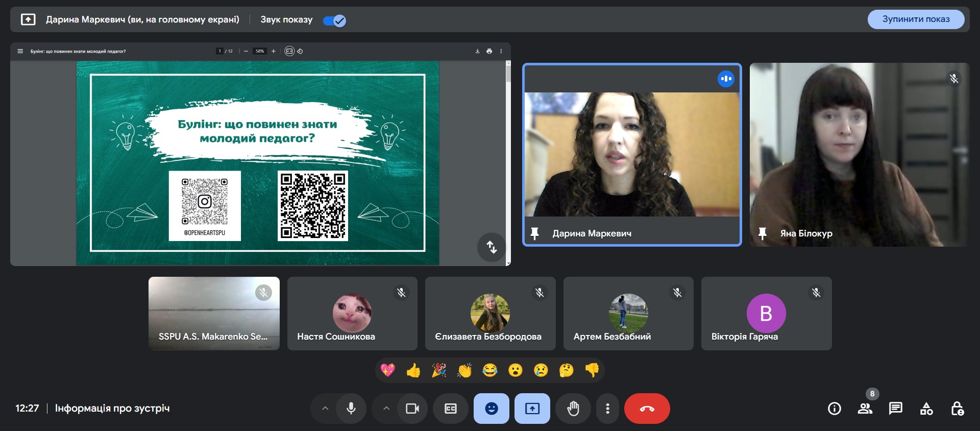Zoom in the PDF with plus button
This screenshot has width=980, height=431.
pyautogui.click(x=274, y=51)
